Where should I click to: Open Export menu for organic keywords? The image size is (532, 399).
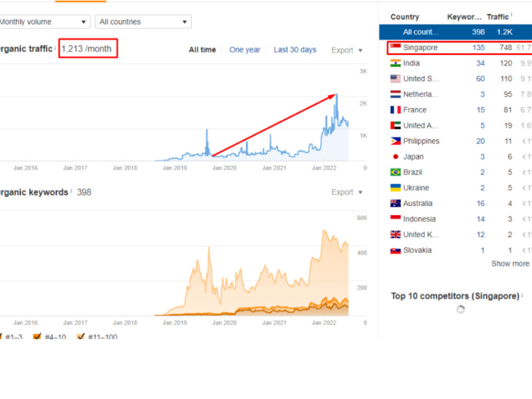click(347, 193)
